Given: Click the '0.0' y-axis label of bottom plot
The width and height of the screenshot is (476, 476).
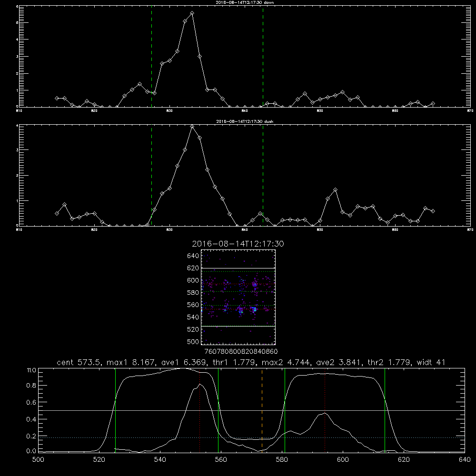Looking at the screenshot, I should 31,451.
